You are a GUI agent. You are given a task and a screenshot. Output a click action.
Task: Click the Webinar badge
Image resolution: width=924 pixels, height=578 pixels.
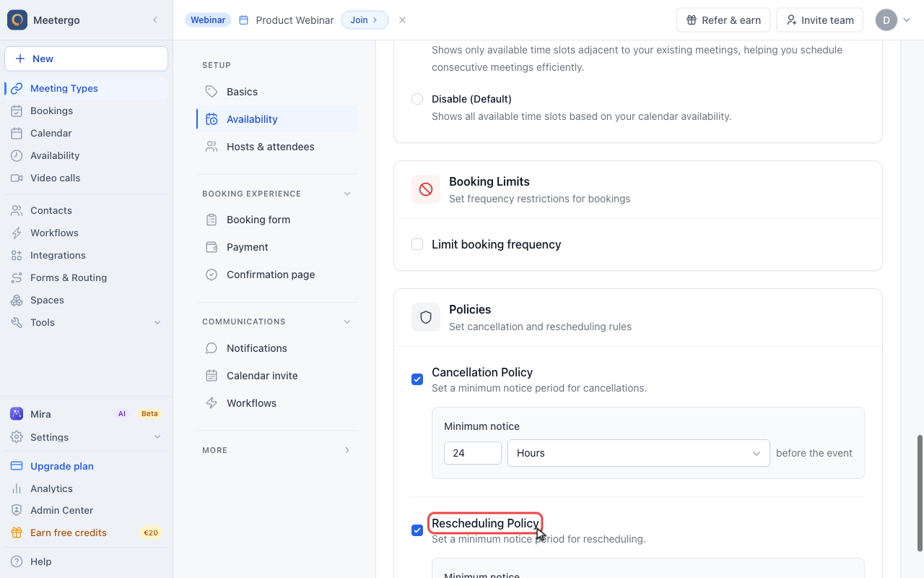click(x=208, y=20)
